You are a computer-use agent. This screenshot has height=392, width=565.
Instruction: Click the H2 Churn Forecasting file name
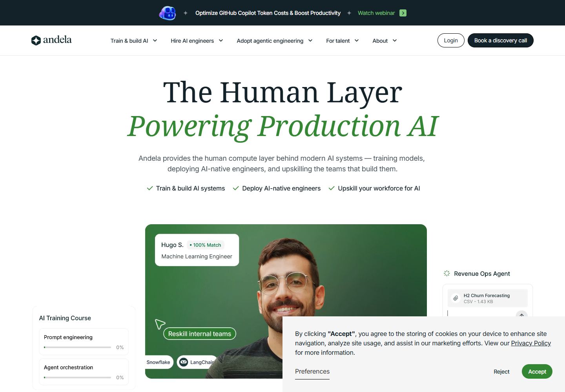(x=487, y=296)
